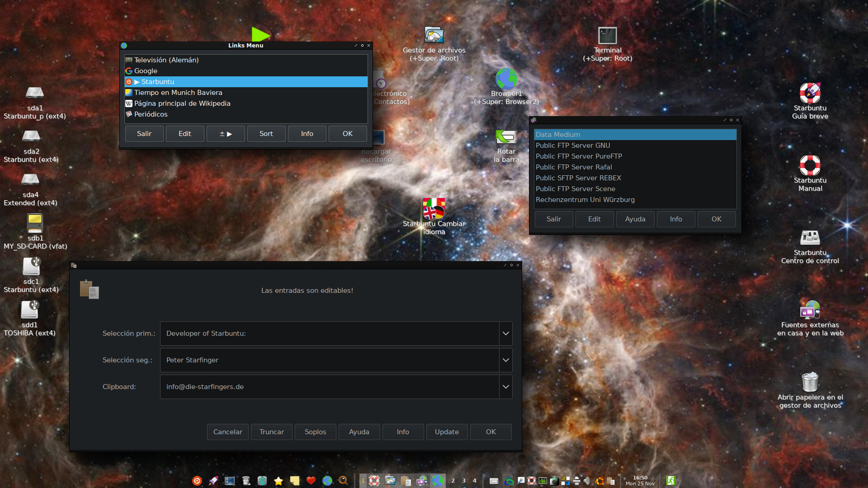Select Data Medium list entry
The height and width of the screenshot is (488, 868).
pyautogui.click(x=635, y=135)
